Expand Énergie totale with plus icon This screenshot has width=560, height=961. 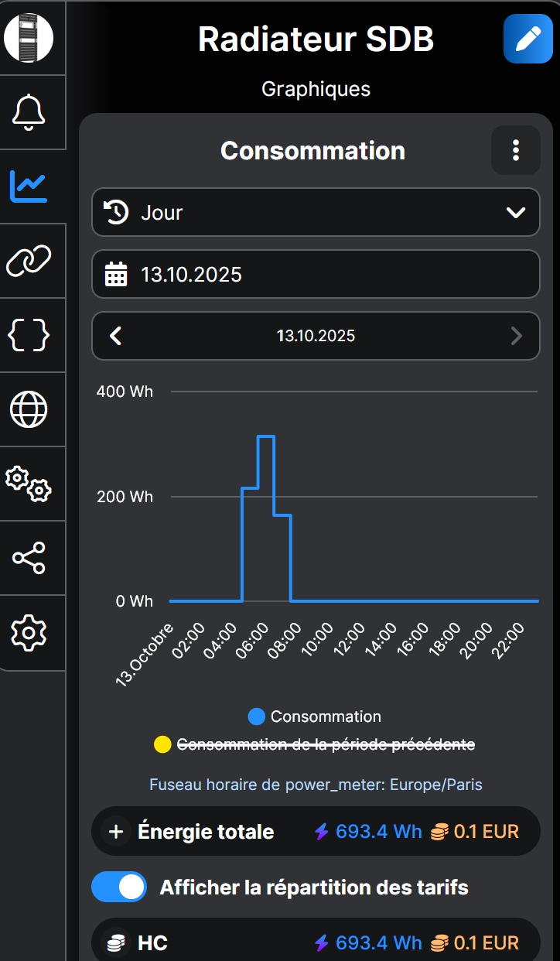click(116, 832)
